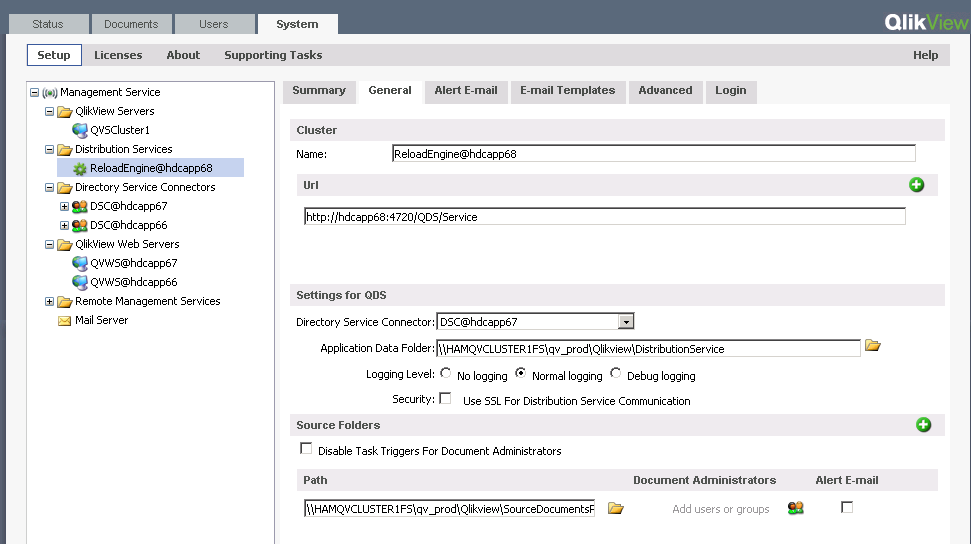
Task: Select Debug logging radio button
Action: pyautogui.click(x=616, y=374)
